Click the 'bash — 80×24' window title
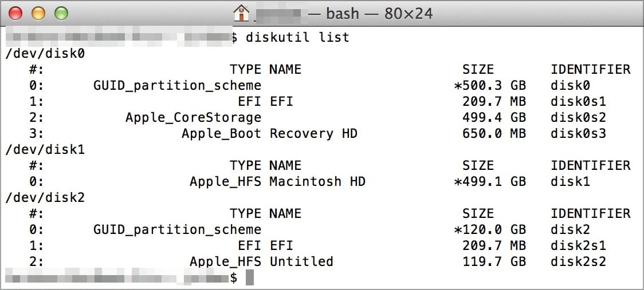This screenshot has width=644, height=290. point(379,13)
